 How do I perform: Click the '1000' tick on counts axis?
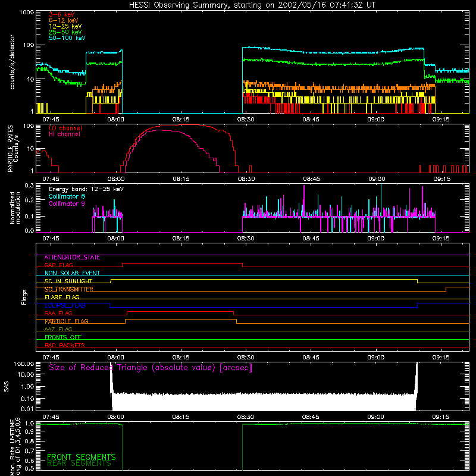pos(27,12)
